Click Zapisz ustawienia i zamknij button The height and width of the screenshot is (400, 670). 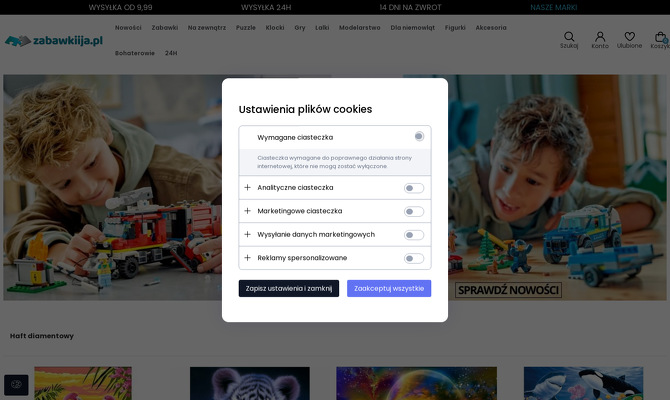point(289,288)
